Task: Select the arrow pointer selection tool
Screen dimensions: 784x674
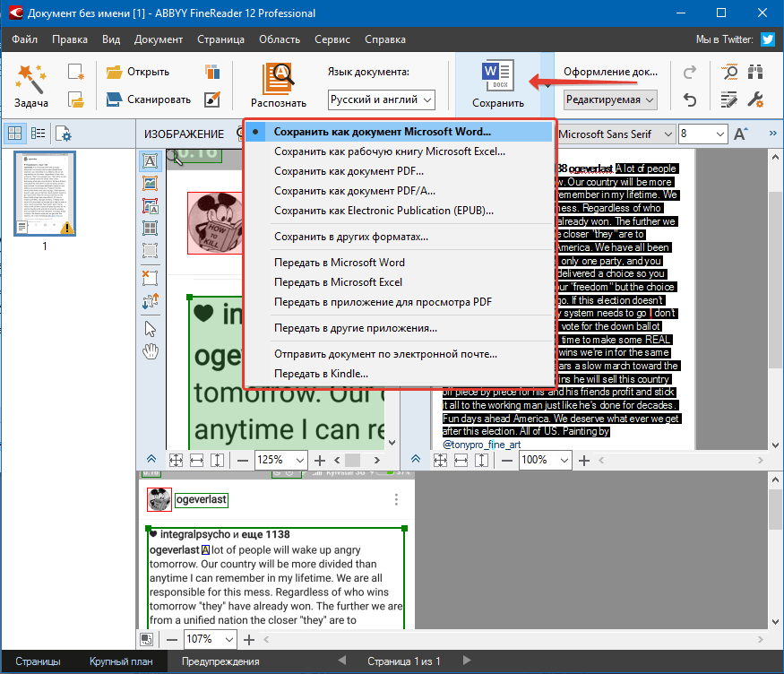Action: point(151,327)
